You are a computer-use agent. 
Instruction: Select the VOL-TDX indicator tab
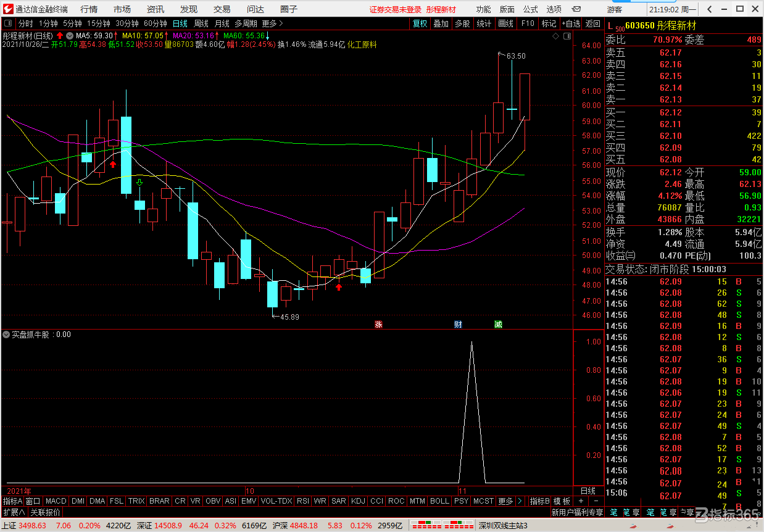click(x=276, y=501)
